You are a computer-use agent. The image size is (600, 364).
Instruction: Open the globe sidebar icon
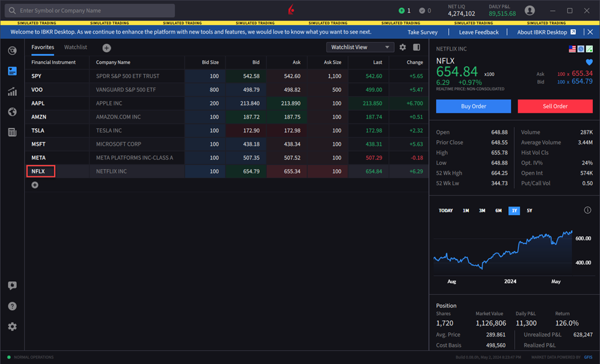click(12, 112)
